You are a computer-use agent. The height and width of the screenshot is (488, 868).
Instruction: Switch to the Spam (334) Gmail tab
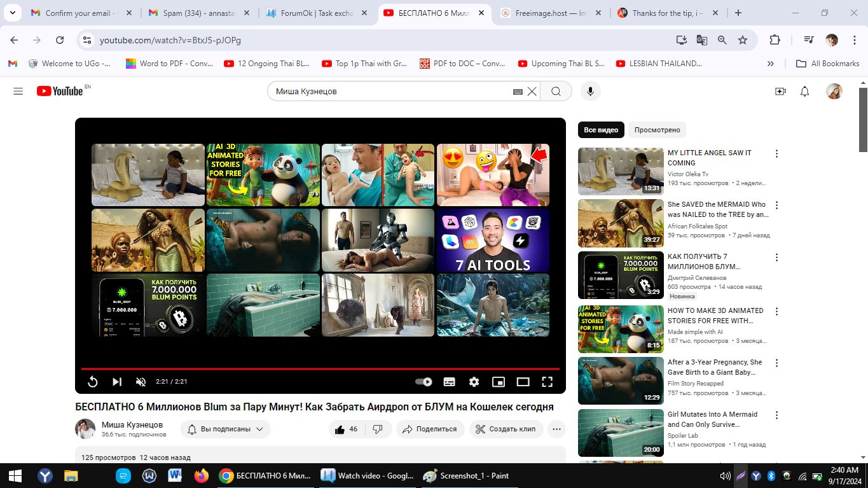point(199,13)
